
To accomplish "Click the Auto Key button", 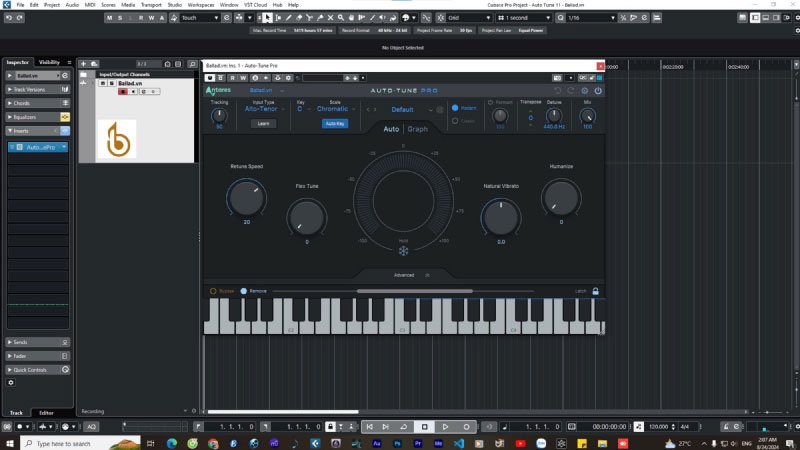I will click(x=335, y=123).
